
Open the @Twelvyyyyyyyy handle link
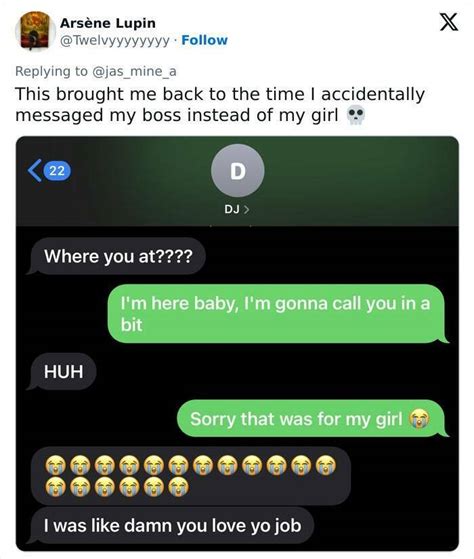(x=114, y=41)
